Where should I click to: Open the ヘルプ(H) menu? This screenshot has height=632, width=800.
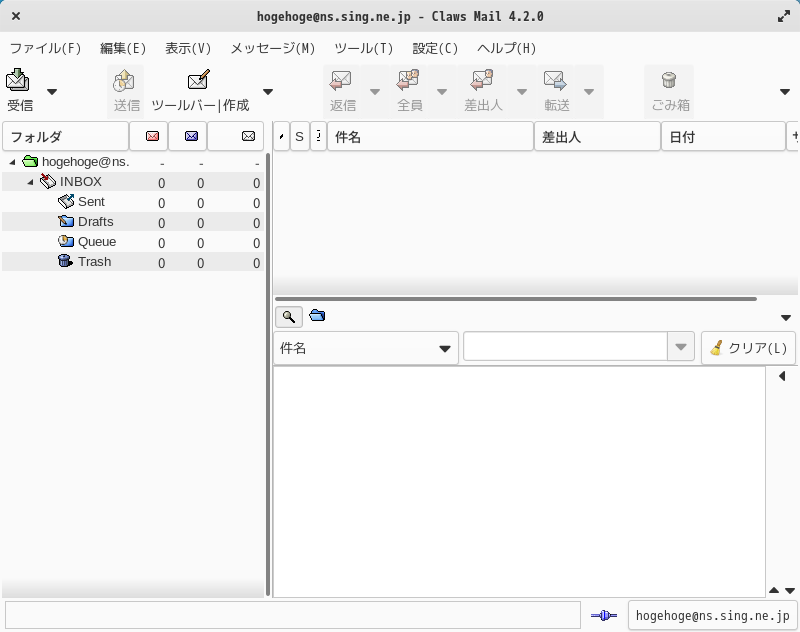pos(506,48)
